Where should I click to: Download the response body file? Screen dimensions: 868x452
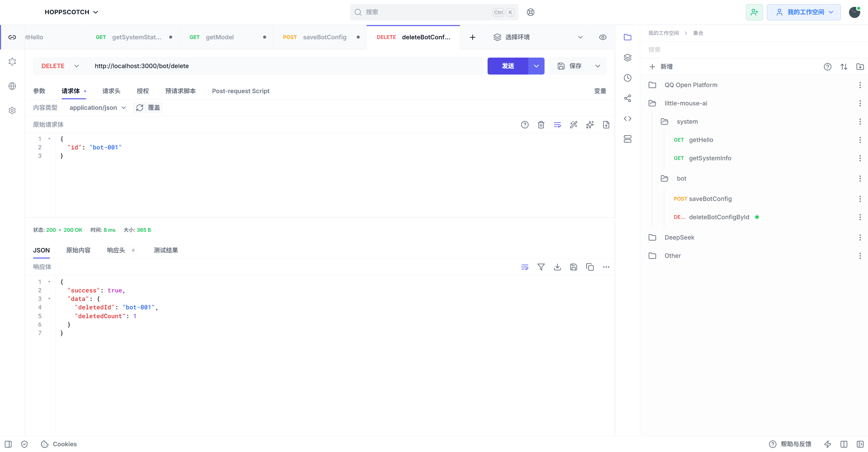point(557,267)
